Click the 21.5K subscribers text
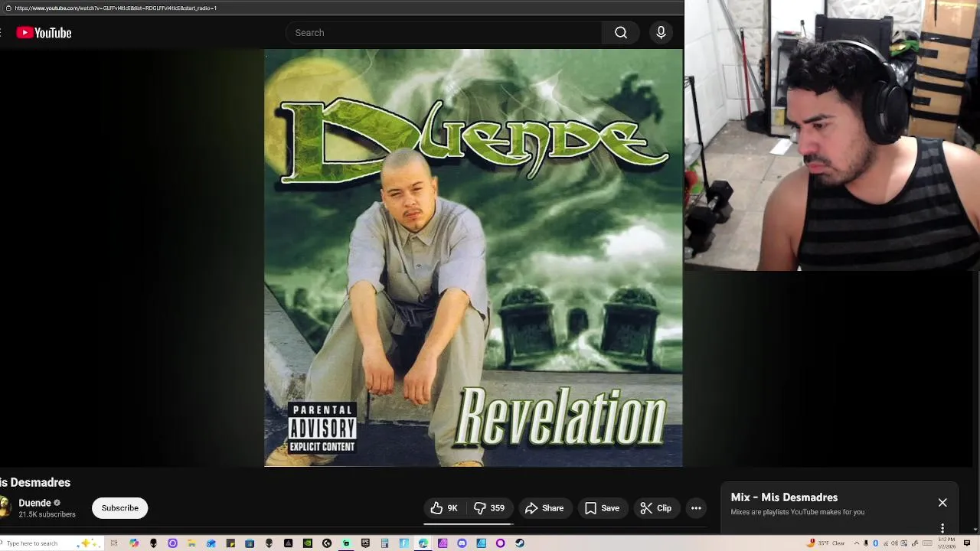 47,514
